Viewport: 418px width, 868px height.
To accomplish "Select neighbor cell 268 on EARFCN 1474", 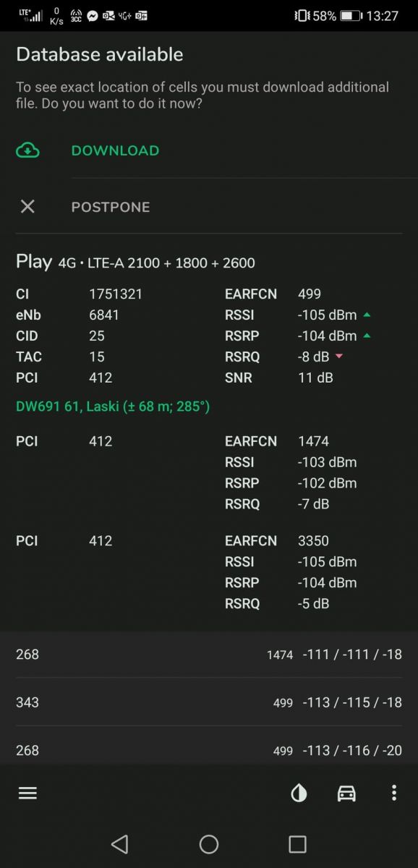I will pos(209,654).
